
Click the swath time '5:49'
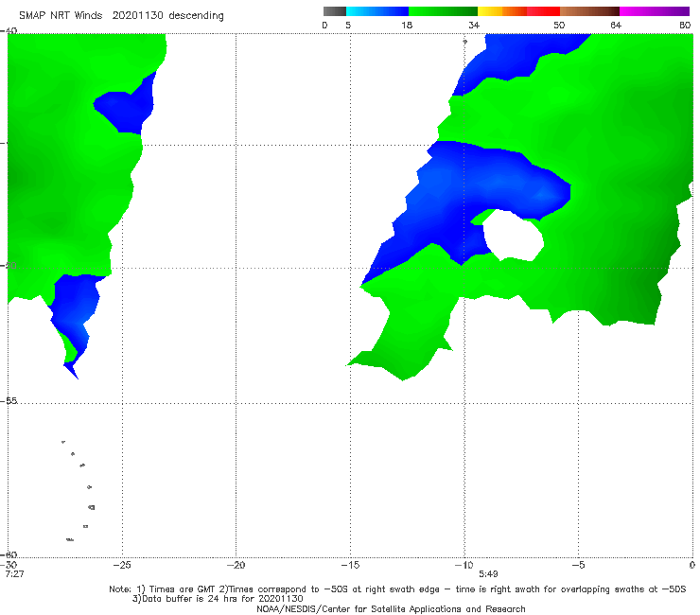(488, 573)
